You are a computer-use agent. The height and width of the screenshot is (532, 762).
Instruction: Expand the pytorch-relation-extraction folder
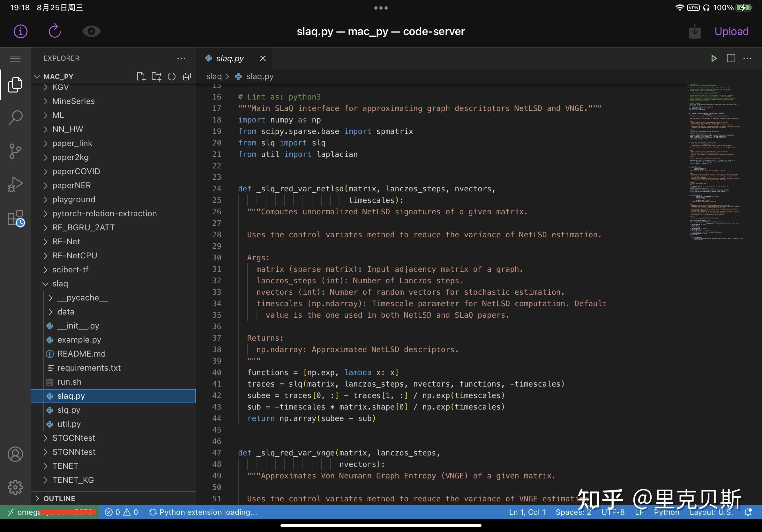104,213
